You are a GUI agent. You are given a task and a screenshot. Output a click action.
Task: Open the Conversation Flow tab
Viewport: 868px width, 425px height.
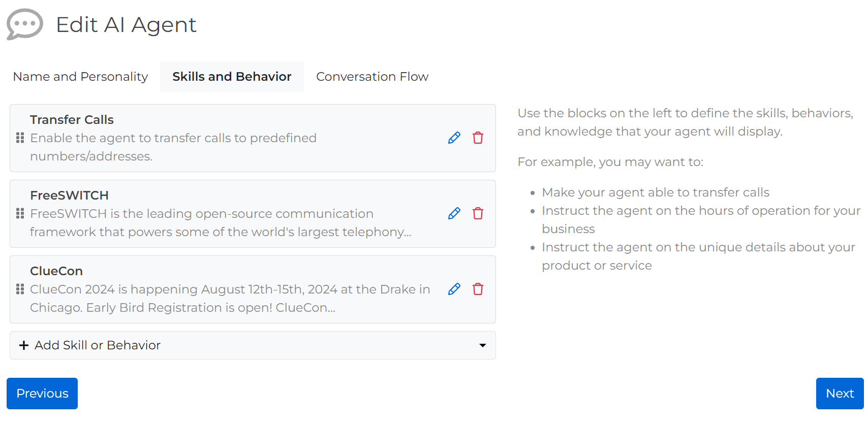coord(372,77)
